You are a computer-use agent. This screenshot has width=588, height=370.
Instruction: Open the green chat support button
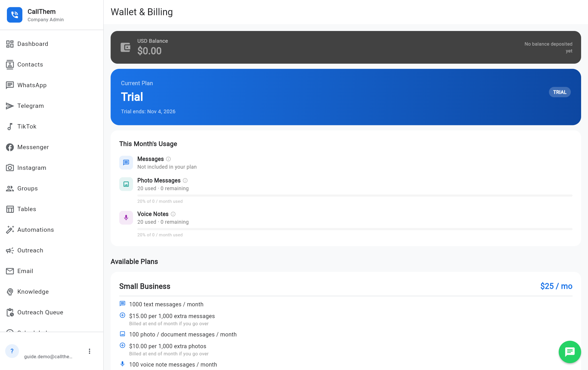pyautogui.click(x=570, y=352)
